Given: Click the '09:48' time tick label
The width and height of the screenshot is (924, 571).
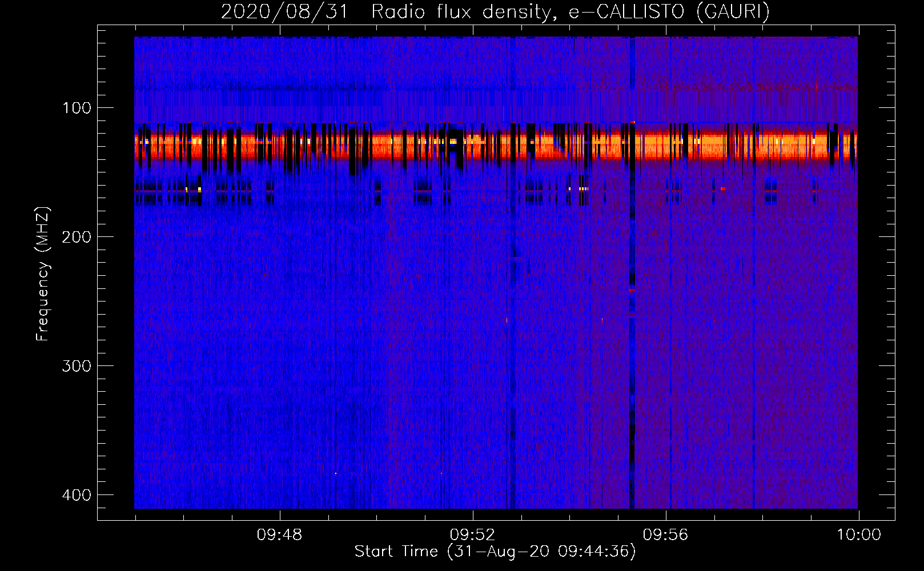Looking at the screenshot, I should coord(279,535).
